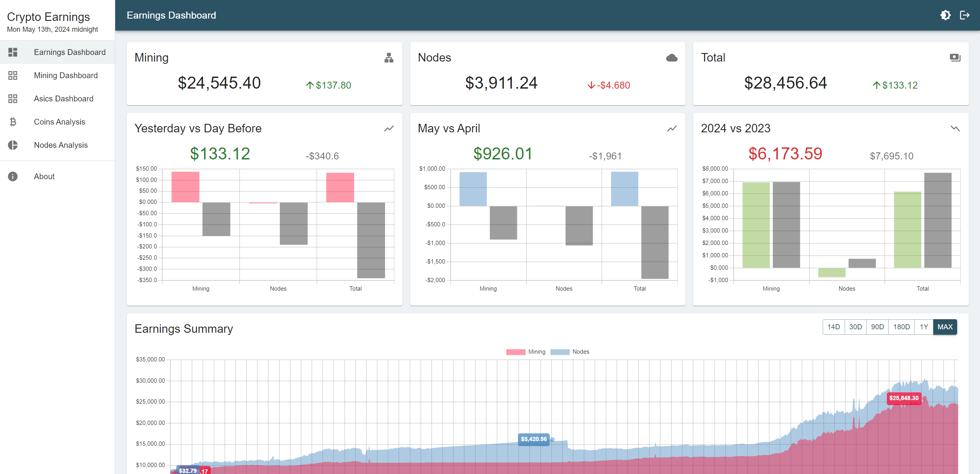Click the money bill icon on Total card
This screenshot has height=474, width=980.
[955, 58]
